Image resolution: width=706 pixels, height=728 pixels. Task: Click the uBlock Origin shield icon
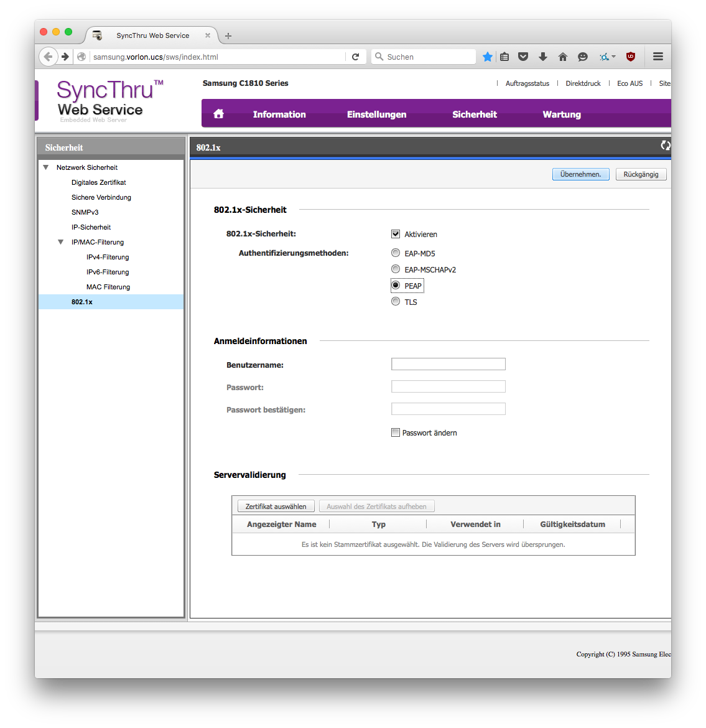[x=630, y=57]
